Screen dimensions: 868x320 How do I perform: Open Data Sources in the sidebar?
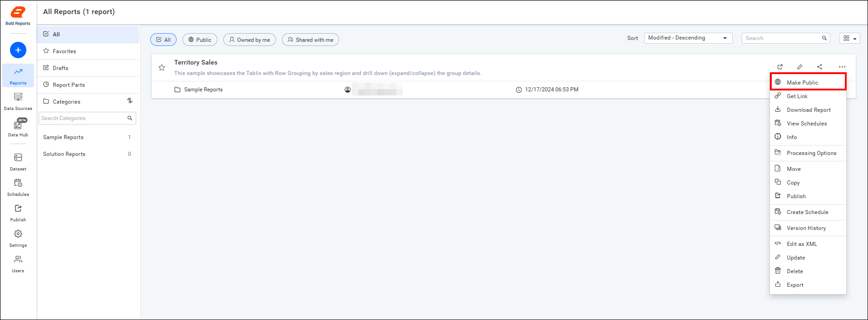[18, 101]
